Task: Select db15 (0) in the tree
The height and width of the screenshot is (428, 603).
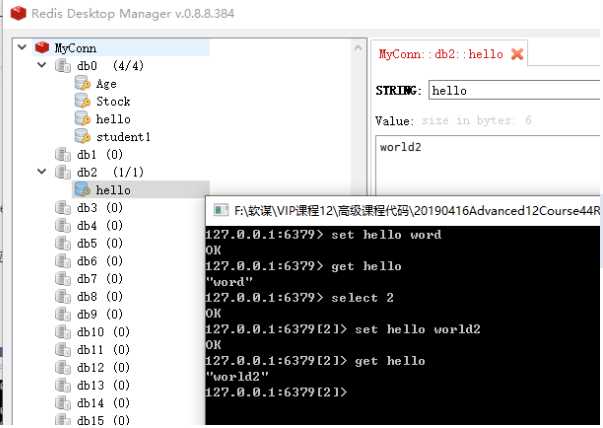Action: [x=103, y=420]
